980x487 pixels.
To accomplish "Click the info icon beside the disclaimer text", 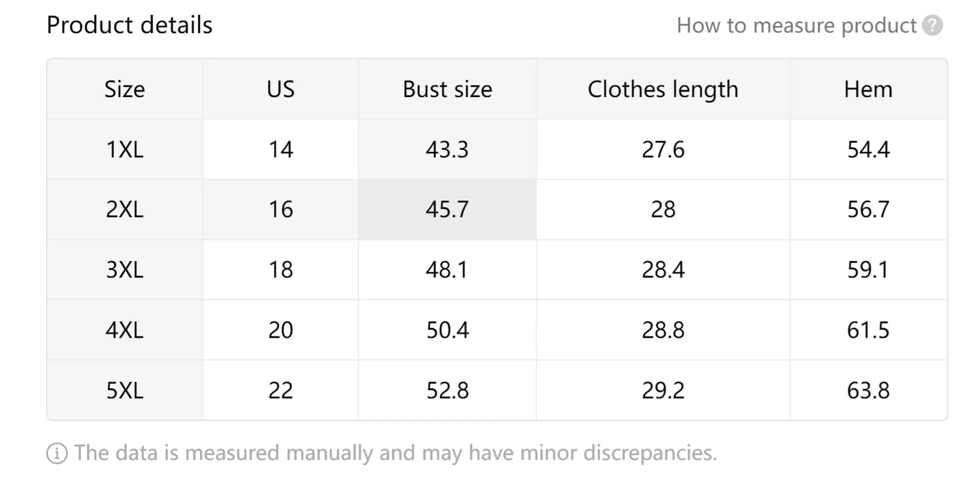I will point(56,452).
